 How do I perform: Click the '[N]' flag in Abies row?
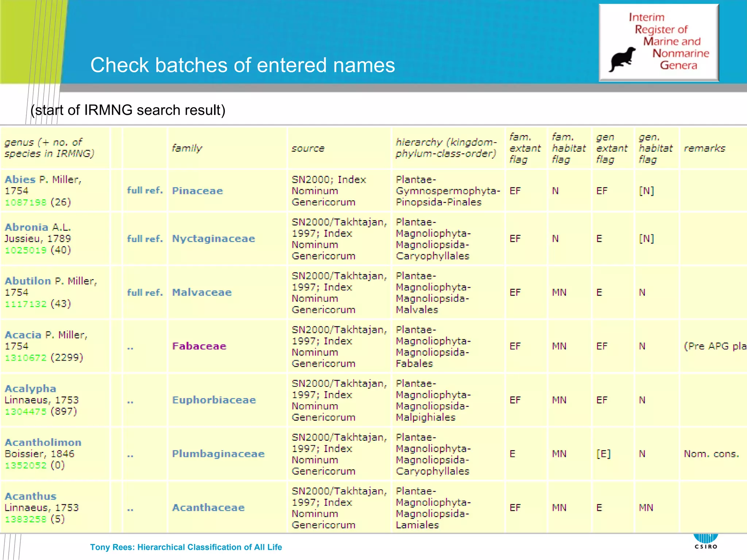coord(646,191)
